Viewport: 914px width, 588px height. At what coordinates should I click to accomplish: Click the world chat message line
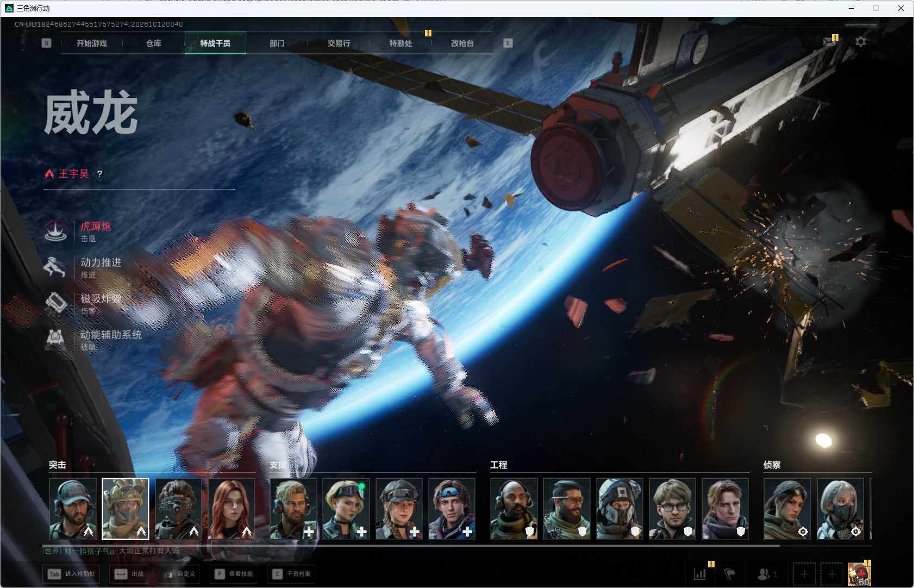[x=111, y=551]
